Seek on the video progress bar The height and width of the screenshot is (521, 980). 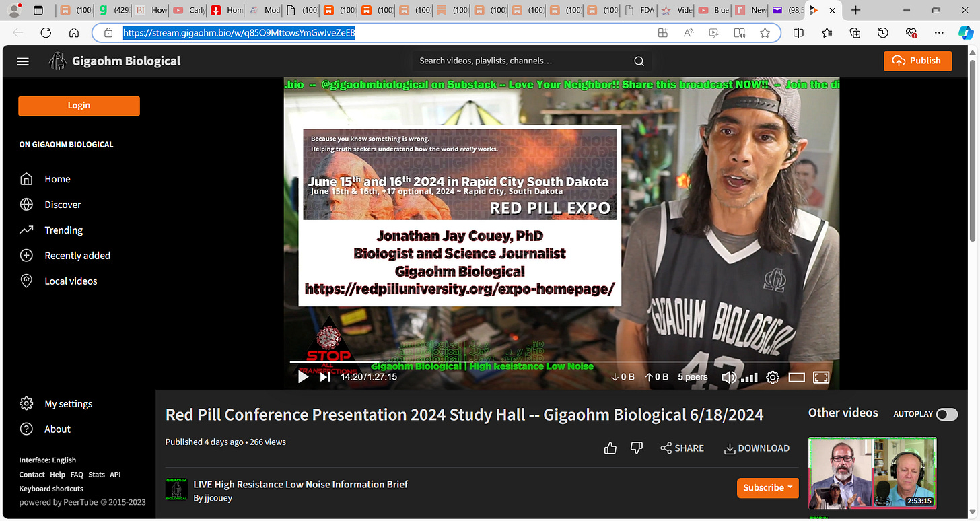click(x=562, y=362)
